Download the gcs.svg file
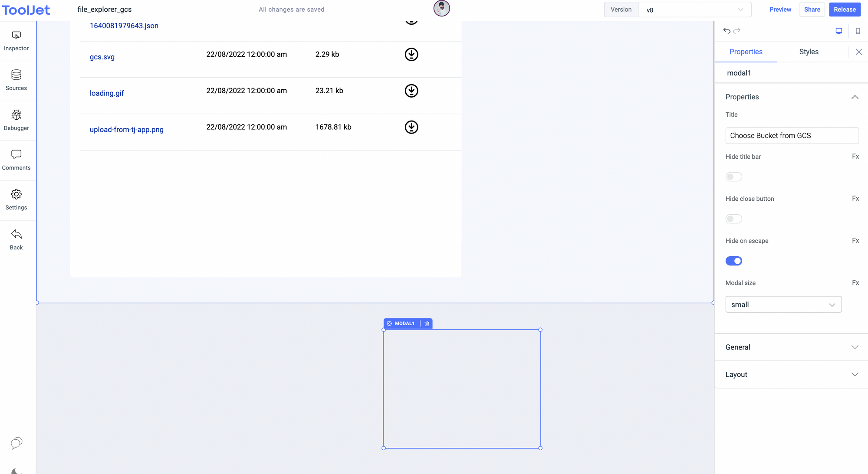 tap(411, 54)
